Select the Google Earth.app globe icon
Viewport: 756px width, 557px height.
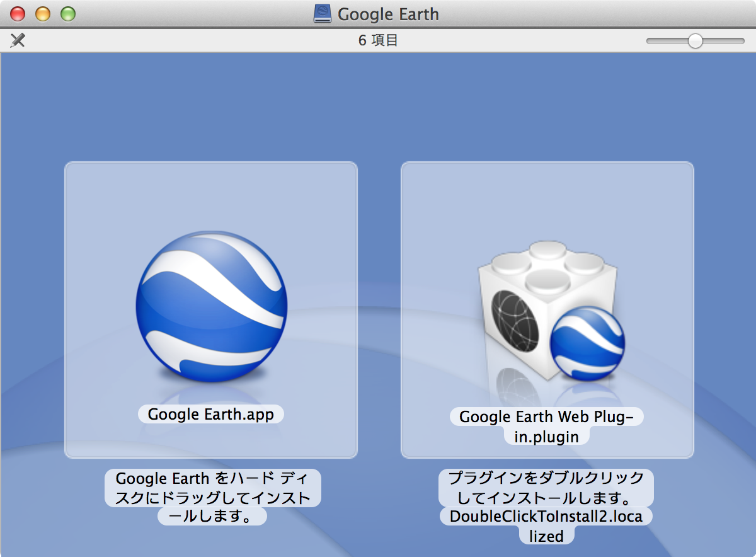[x=212, y=306]
